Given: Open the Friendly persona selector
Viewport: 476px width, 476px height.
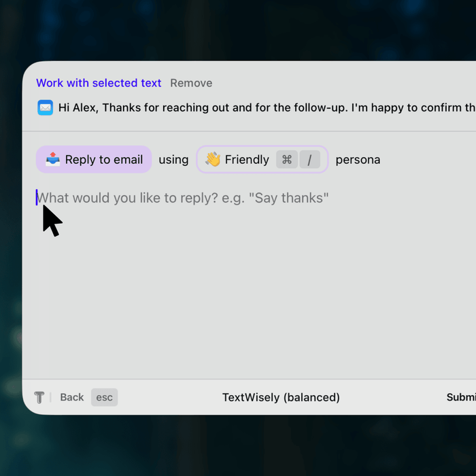Looking at the screenshot, I should tap(262, 159).
